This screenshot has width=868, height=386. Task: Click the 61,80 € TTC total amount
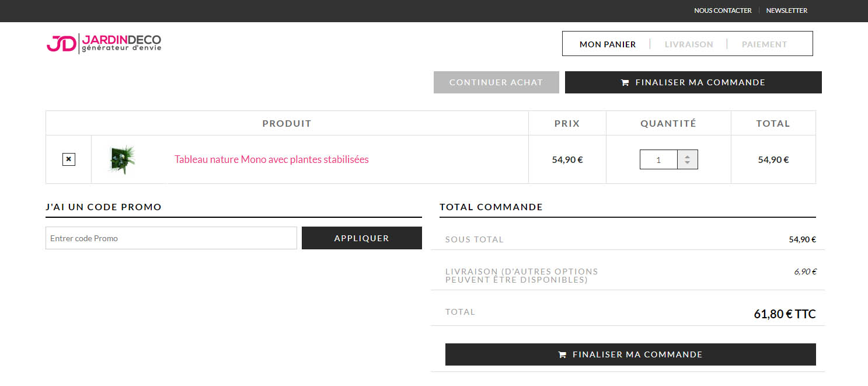[785, 314]
